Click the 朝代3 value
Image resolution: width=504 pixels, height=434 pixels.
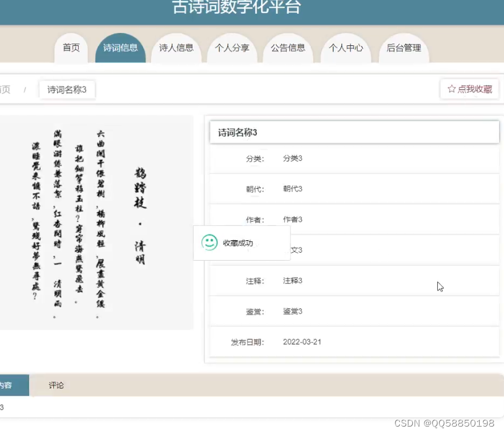292,189
